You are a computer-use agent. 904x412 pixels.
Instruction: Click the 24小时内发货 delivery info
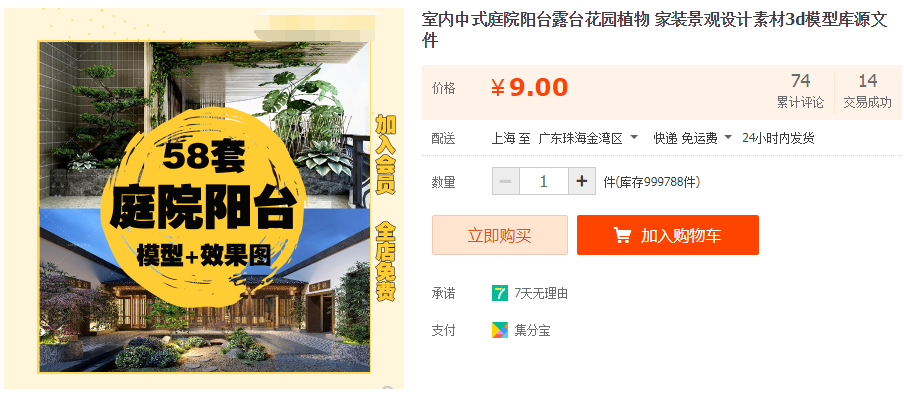pos(778,138)
